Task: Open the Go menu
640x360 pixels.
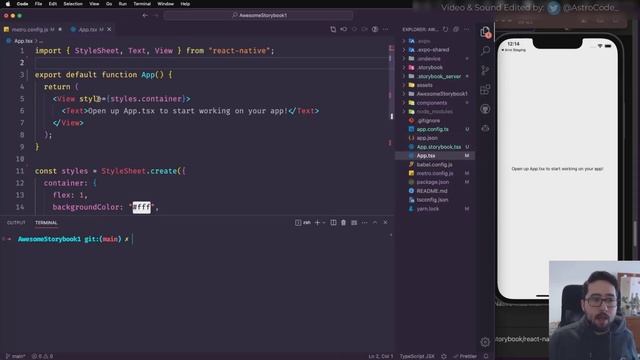Action: click(109, 4)
